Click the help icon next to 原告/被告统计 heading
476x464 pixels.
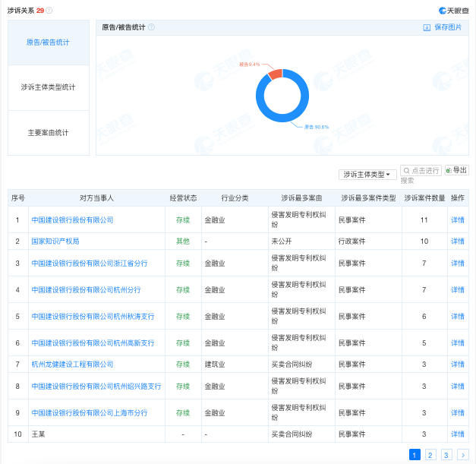[151, 27]
